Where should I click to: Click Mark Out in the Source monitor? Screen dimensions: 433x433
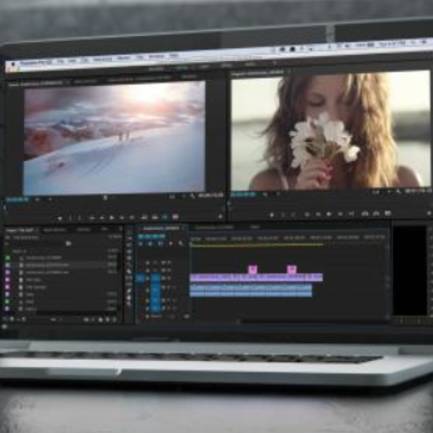(79, 219)
